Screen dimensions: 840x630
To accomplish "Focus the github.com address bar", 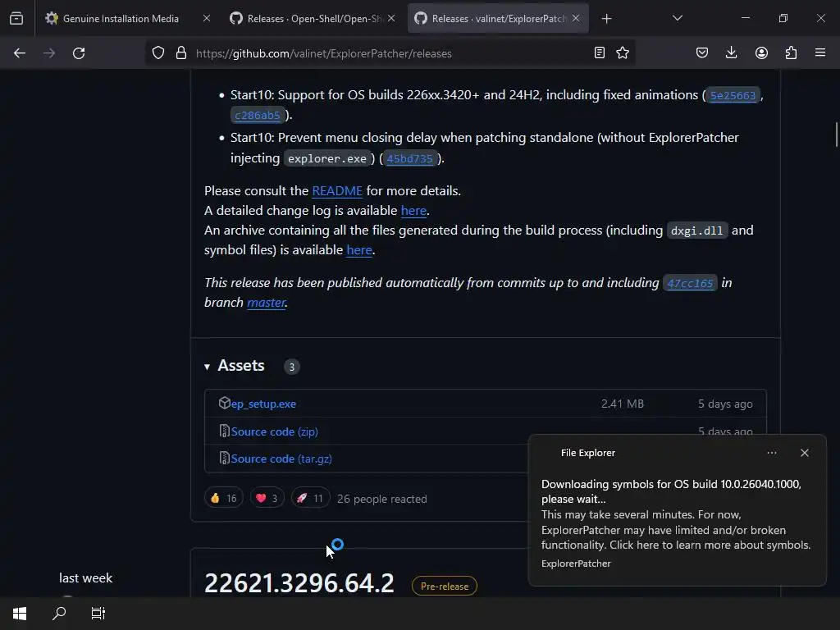I will [390, 53].
